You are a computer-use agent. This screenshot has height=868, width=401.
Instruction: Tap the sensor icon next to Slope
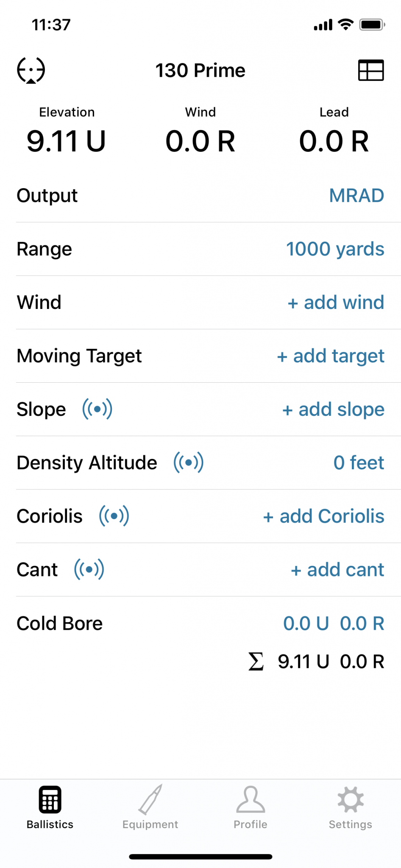(97, 409)
